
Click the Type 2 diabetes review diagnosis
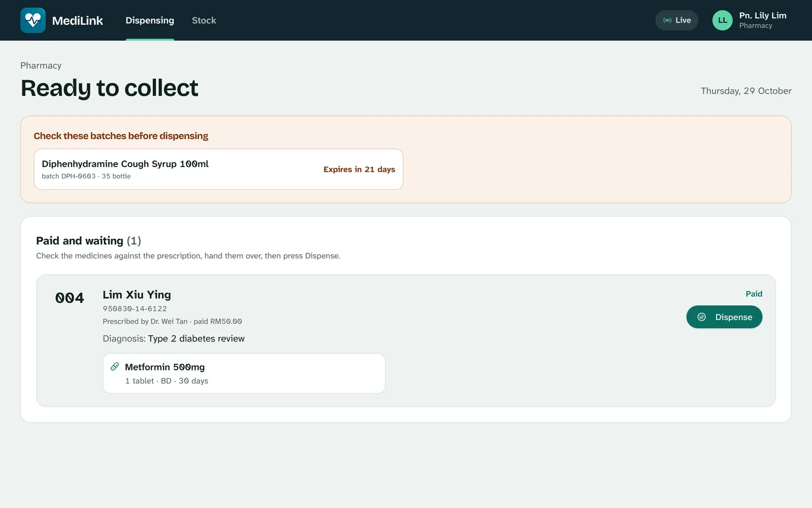coord(196,338)
